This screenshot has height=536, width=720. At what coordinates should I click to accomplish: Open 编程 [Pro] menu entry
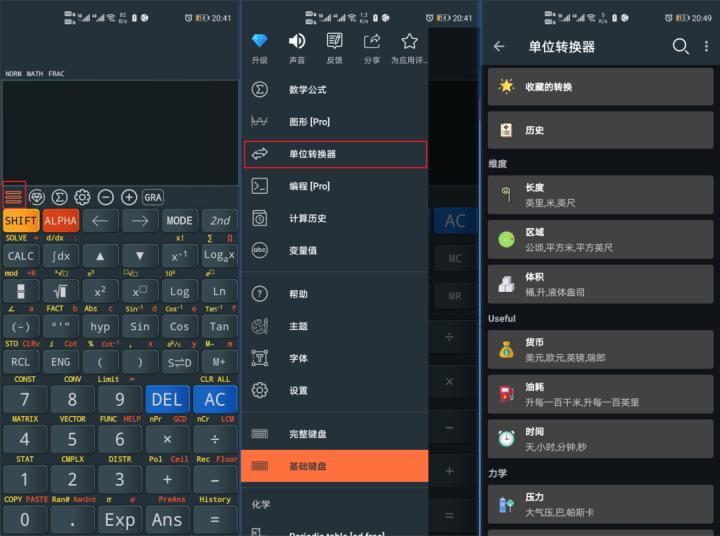[335, 186]
